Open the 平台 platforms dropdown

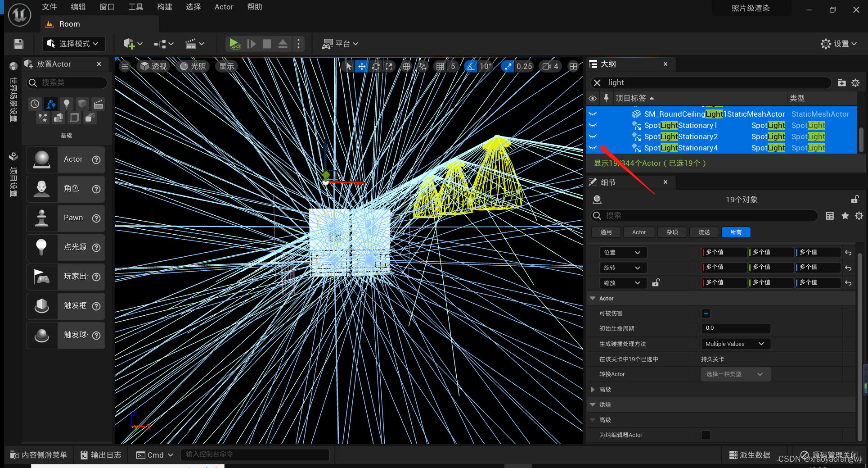pyautogui.click(x=340, y=44)
